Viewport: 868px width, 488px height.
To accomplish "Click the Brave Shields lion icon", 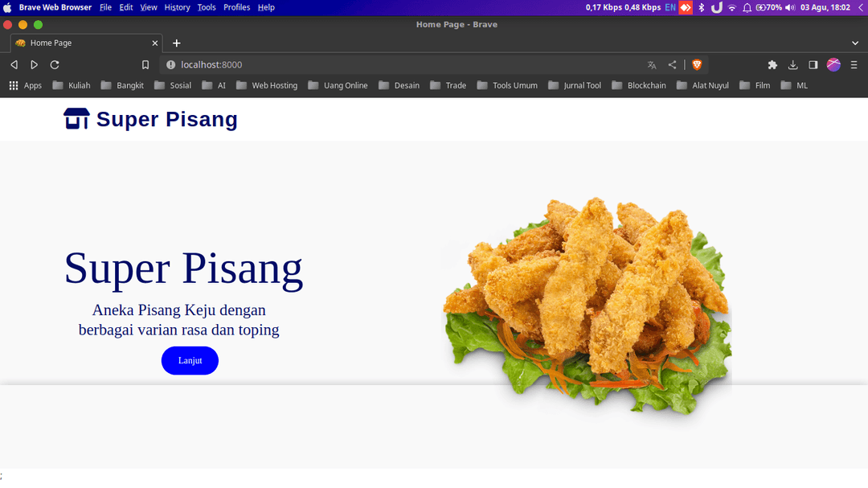I will pos(697,65).
